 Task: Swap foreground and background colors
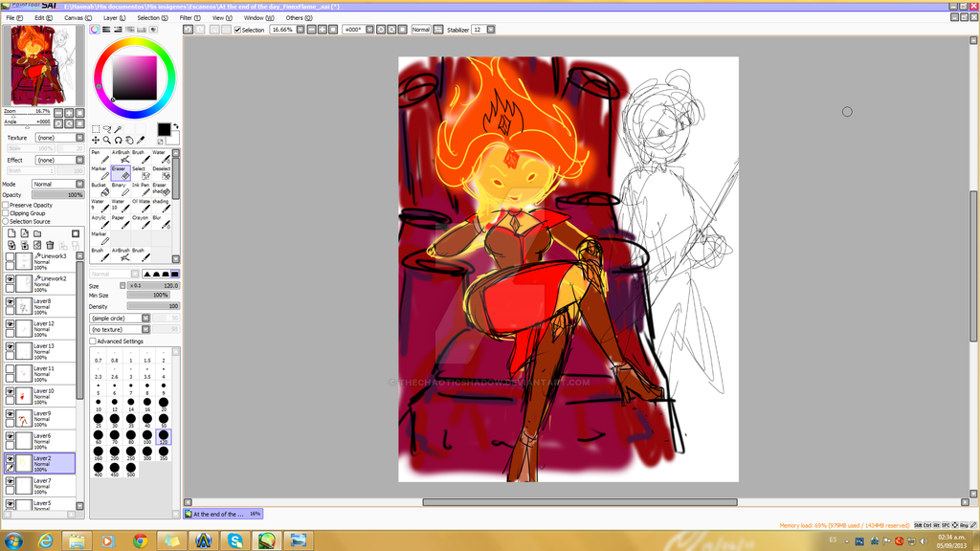tap(176, 126)
